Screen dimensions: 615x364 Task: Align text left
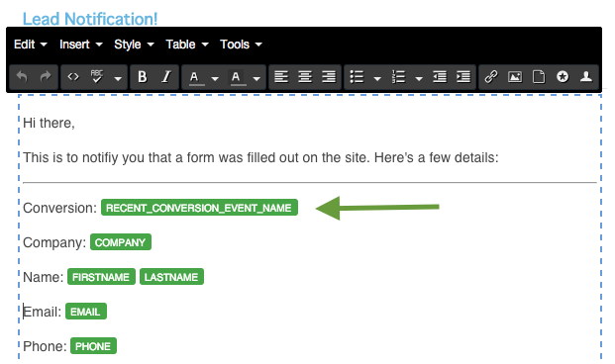click(x=281, y=77)
